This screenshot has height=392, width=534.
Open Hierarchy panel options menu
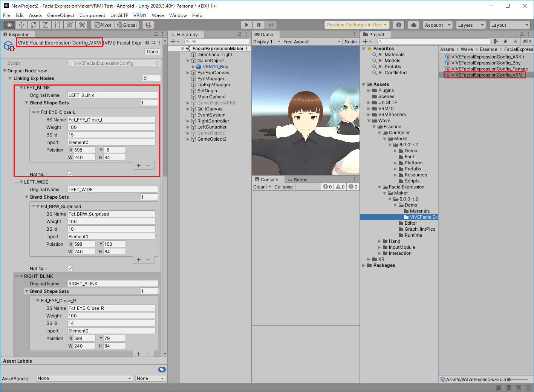pyautogui.click(x=246, y=34)
